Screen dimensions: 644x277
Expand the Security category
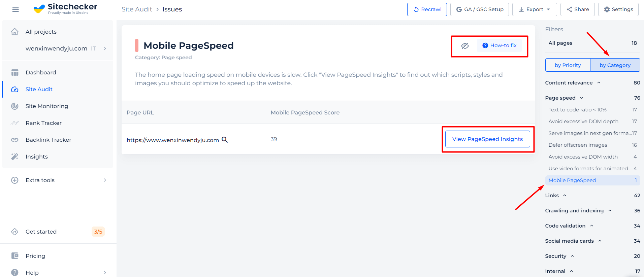(x=593, y=256)
